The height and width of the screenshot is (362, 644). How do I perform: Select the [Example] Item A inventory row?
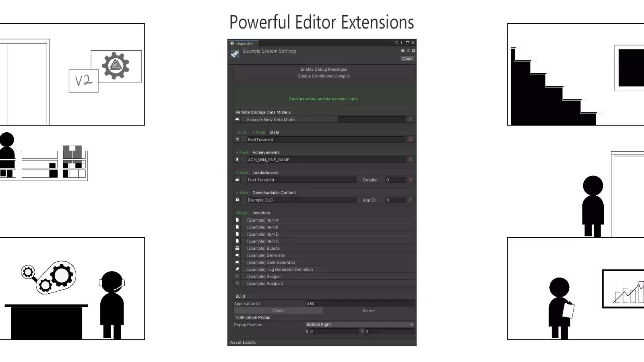click(x=324, y=220)
